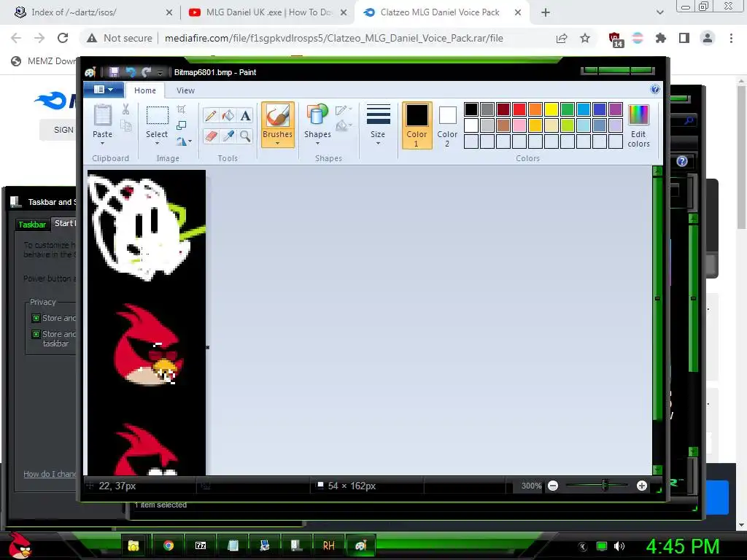
Task: Click How do I change link
Action: tap(50, 474)
